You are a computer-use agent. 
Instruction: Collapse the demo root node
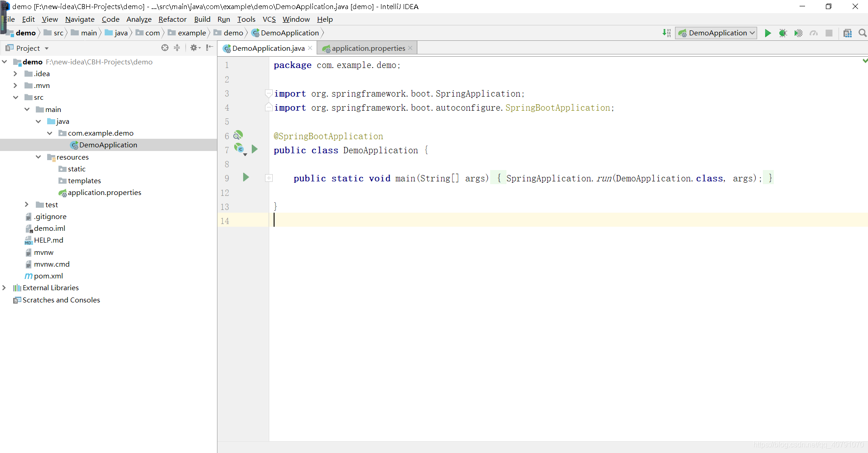[x=4, y=62]
